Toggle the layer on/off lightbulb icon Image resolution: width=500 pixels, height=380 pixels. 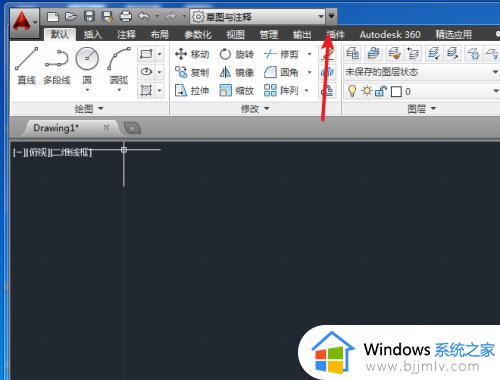(x=352, y=91)
